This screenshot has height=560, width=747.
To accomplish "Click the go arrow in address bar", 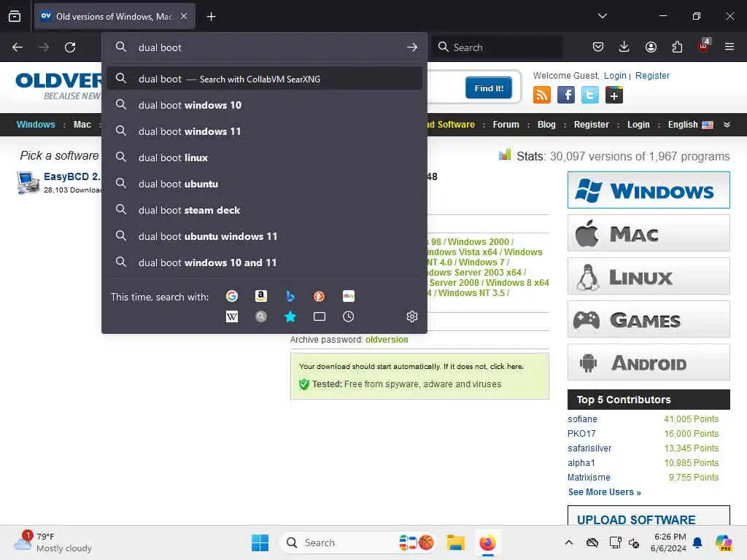I will pos(412,47).
